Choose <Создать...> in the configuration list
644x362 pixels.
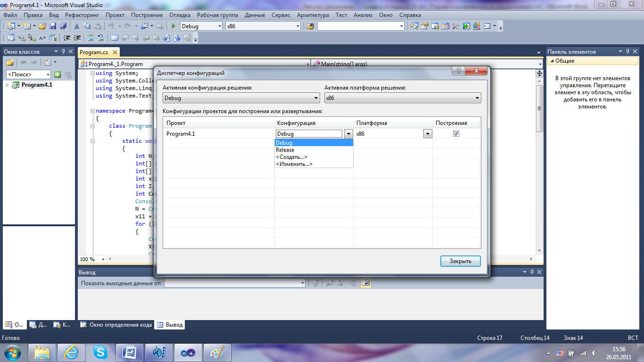pos(314,157)
